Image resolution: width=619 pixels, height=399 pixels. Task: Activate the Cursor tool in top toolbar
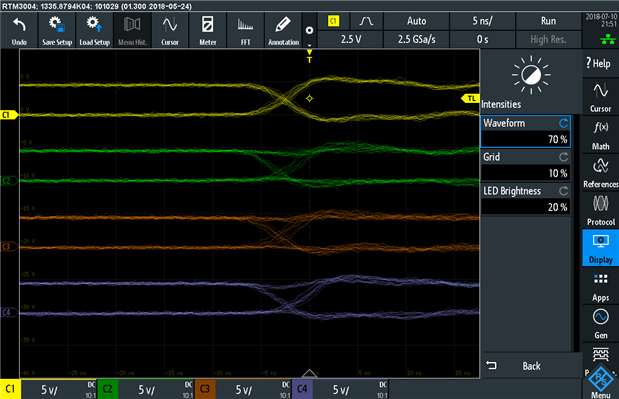click(x=170, y=30)
